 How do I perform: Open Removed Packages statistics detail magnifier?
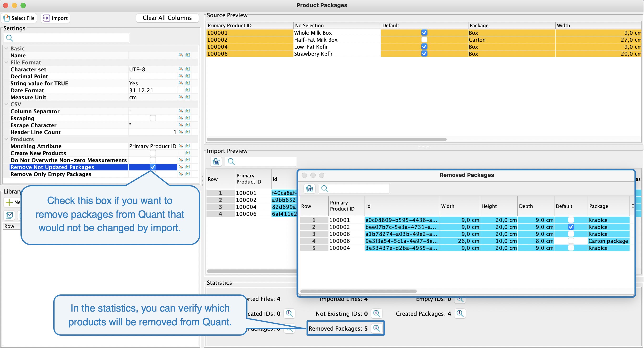pos(377,328)
